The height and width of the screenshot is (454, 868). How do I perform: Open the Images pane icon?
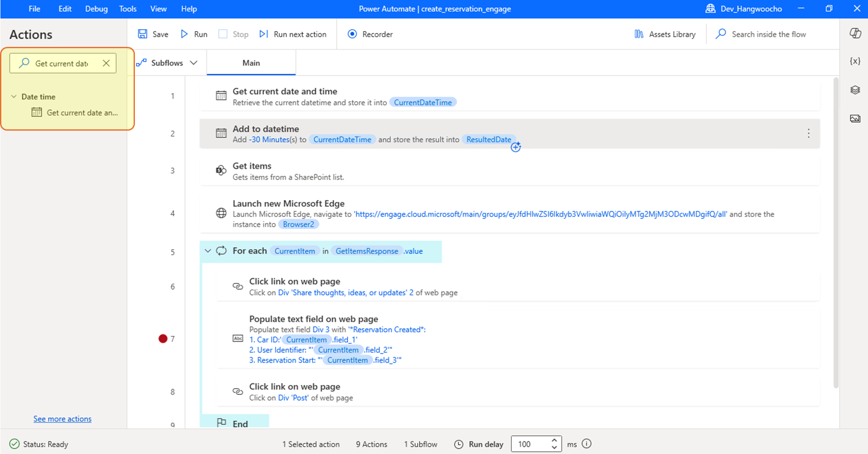855,118
